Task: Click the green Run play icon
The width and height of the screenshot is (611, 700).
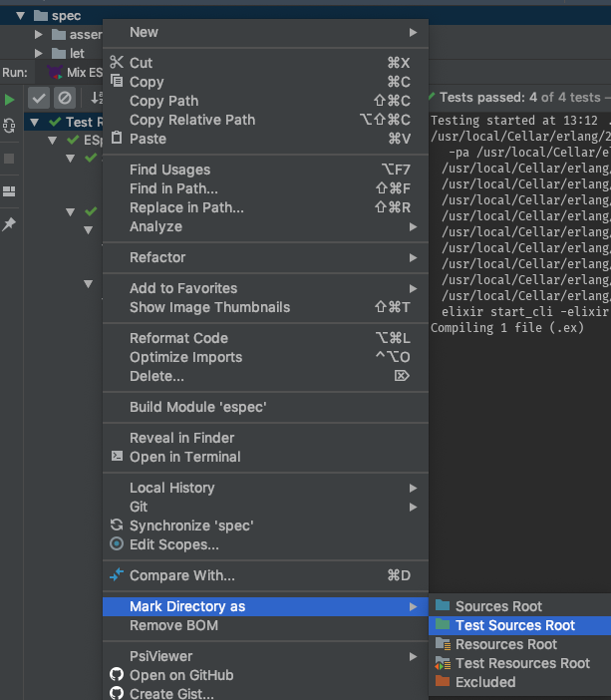Action: point(9,100)
